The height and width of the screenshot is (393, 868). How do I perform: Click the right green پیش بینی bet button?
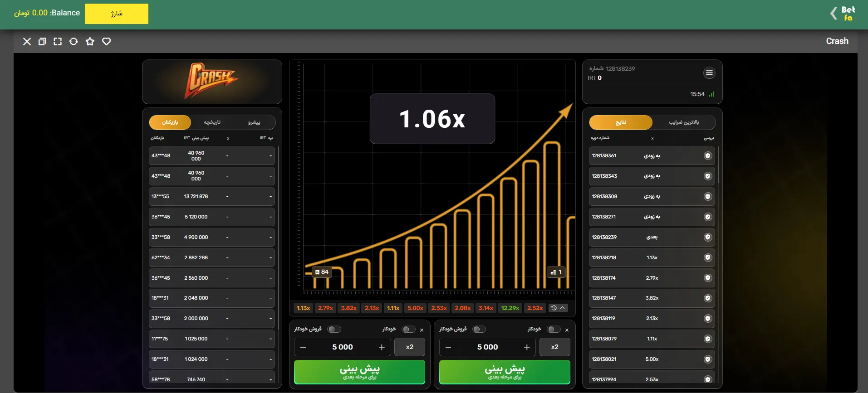click(505, 372)
